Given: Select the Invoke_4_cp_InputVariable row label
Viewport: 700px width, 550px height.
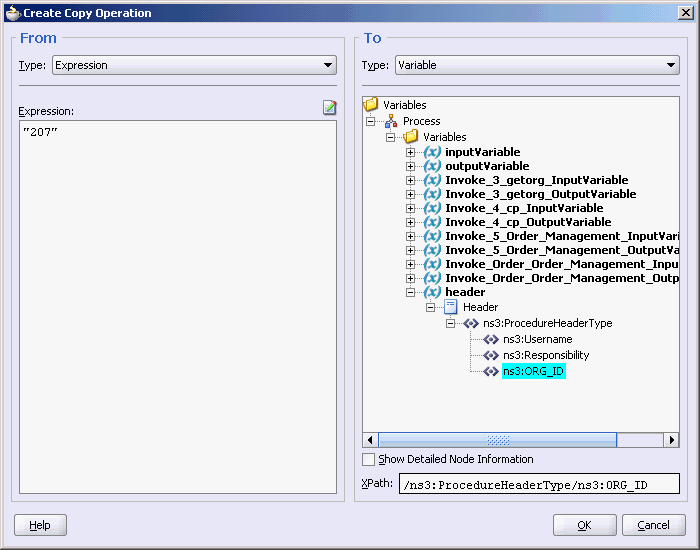Looking at the screenshot, I should tap(524, 208).
